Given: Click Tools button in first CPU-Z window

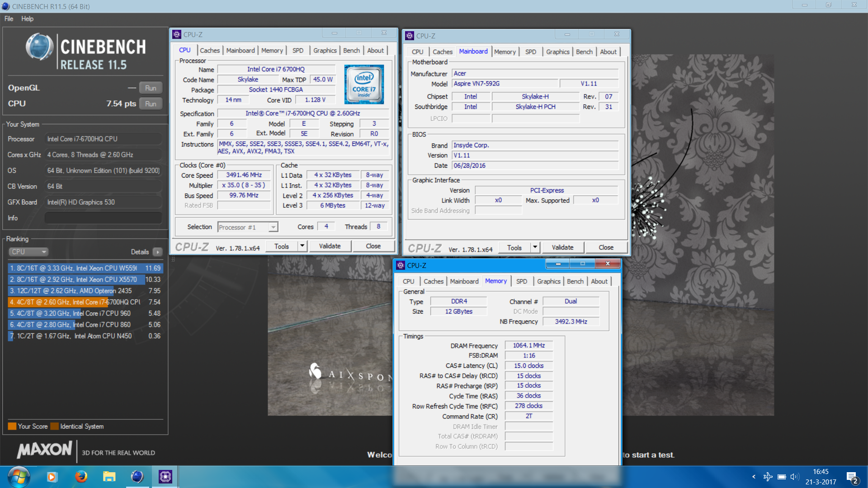Looking at the screenshot, I should [x=281, y=246].
